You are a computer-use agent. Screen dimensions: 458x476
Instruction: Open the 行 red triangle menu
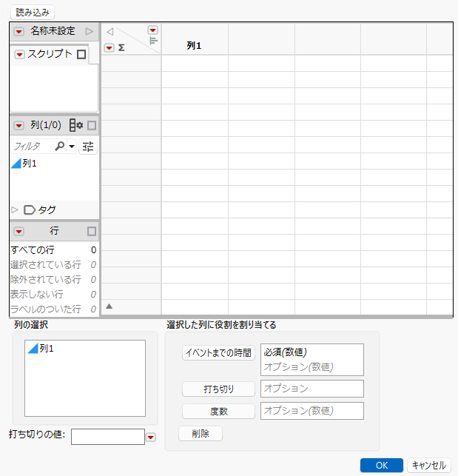19,232
